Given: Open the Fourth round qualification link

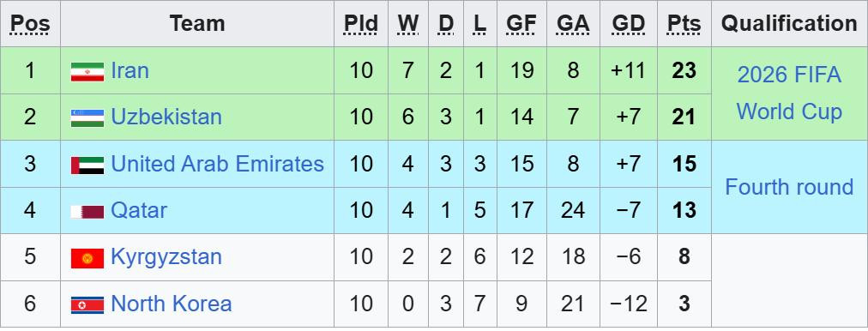Looking at the screenshot, I should click(x=789, y=187).
